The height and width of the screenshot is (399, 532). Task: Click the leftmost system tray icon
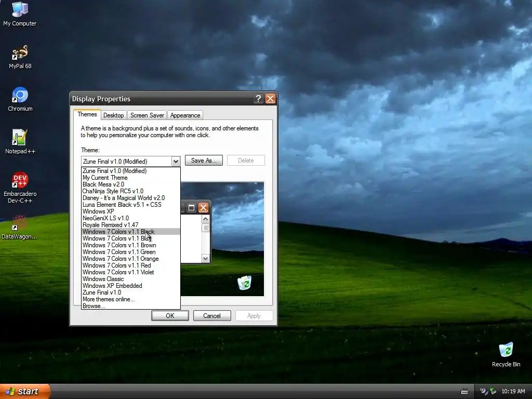click(x=484, y=392)
